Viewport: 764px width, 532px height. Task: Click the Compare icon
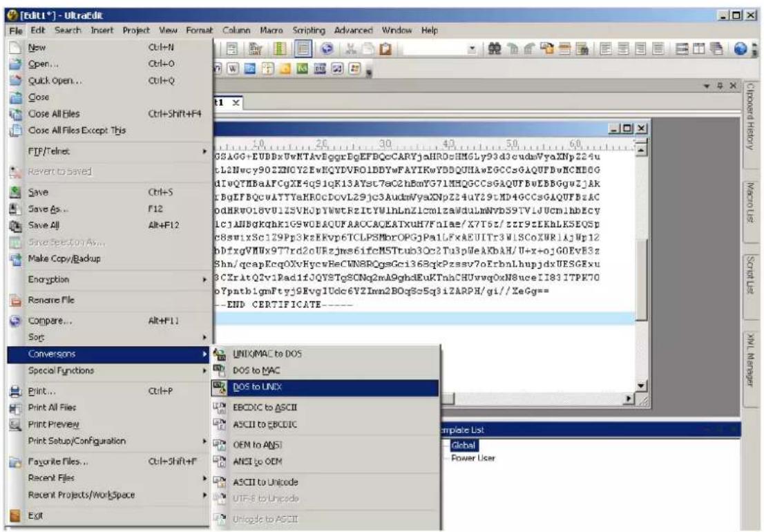point(16,321)
